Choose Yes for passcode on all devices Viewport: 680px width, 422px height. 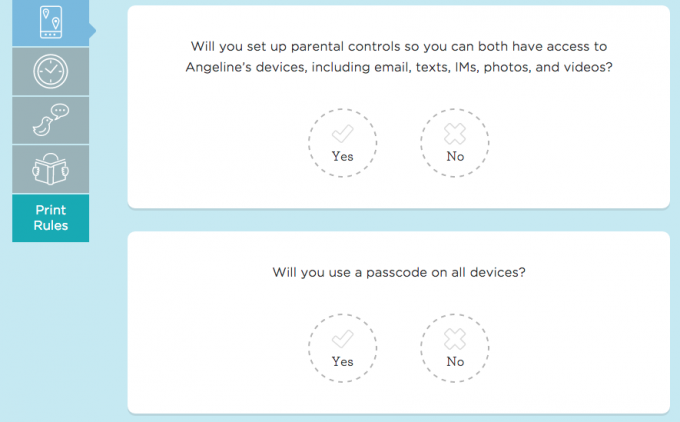click(343, 348)
